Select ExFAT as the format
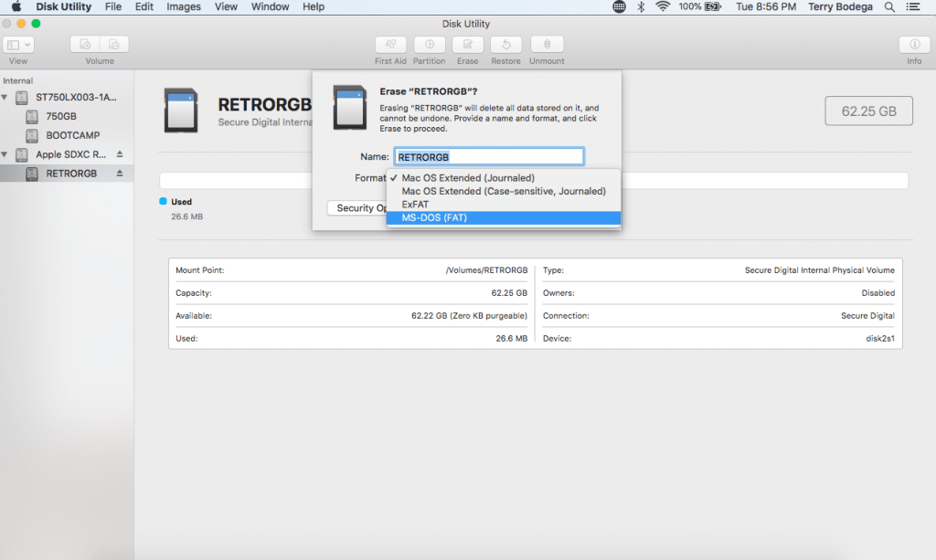 point(417,204)
